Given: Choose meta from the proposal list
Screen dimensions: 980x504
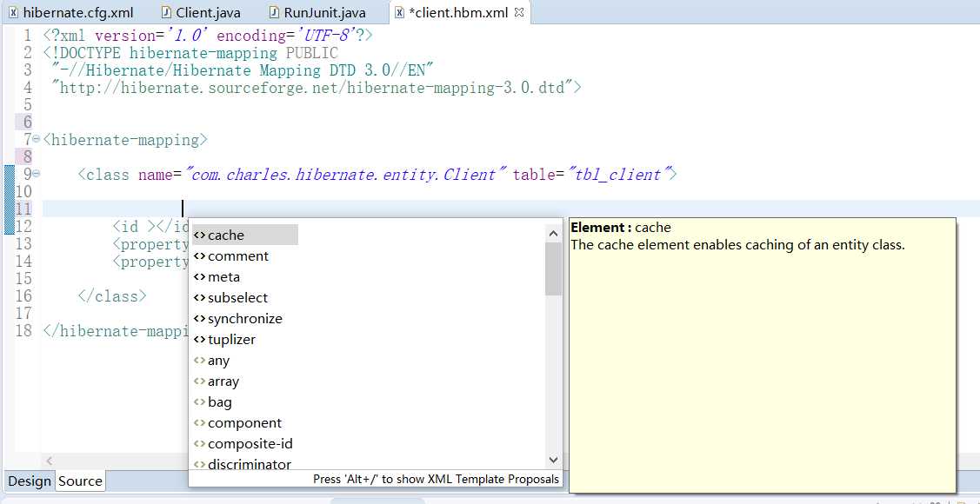Looking at the screenshot, I should [223, 276].
